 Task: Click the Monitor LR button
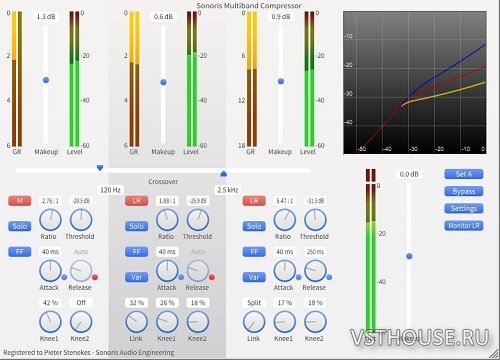pyautogui.click(x=464, y=226)
